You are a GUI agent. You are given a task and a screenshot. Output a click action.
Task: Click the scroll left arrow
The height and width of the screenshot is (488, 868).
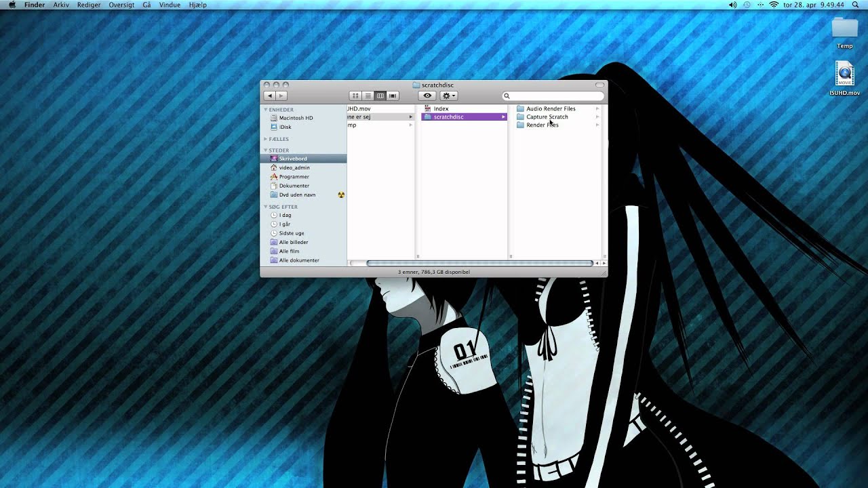598,263
